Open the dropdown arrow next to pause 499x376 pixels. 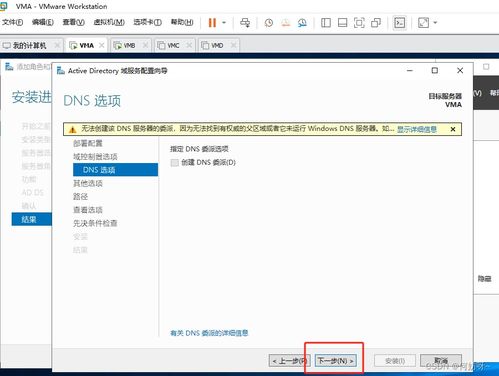(224, 23)
